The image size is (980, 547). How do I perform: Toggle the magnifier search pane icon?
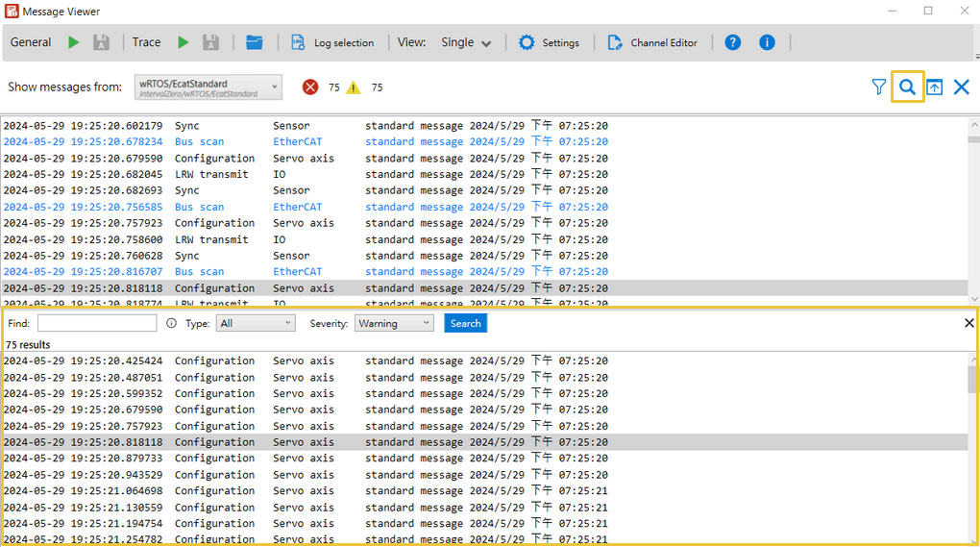pos(907,87)
